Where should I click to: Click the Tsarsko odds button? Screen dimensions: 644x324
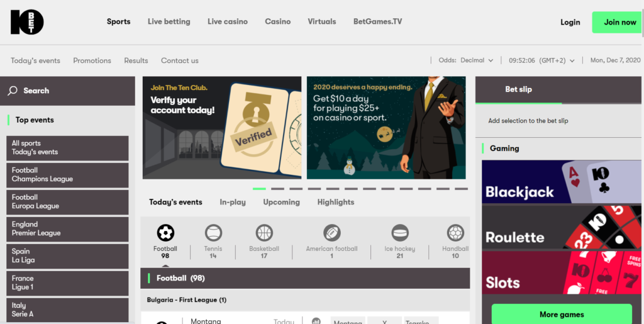[x=421, y=321]
